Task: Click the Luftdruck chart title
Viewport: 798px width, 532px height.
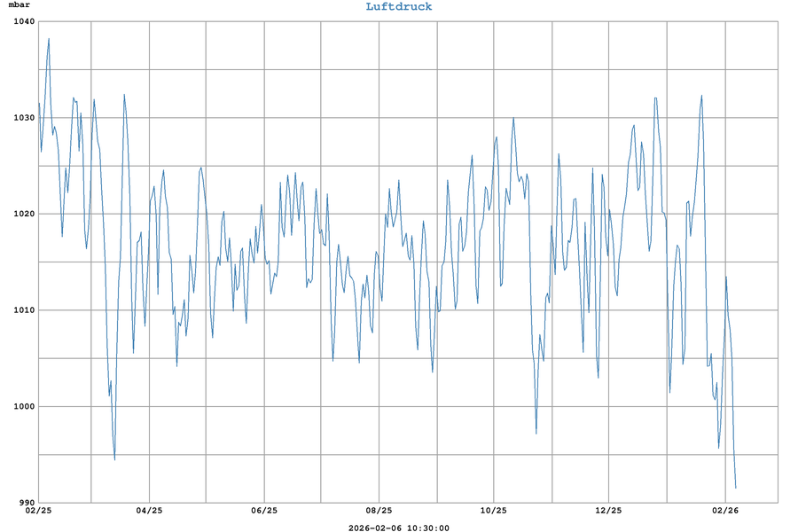Action: (399, 7)
